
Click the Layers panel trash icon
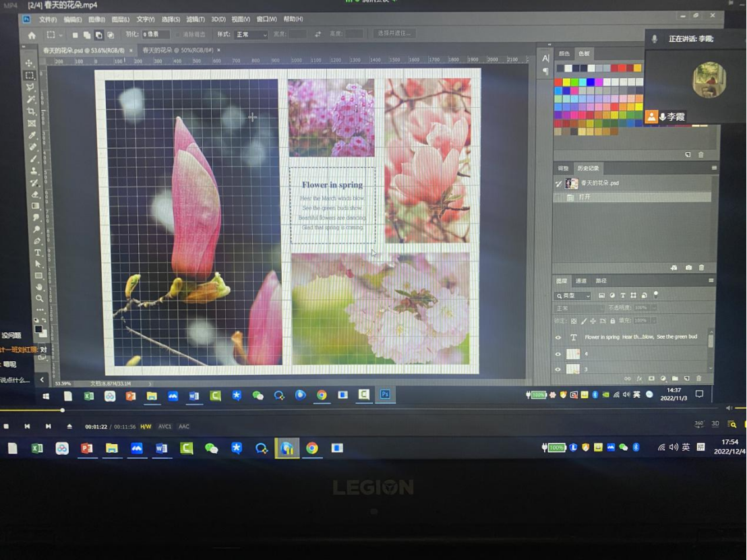point(698,379)
